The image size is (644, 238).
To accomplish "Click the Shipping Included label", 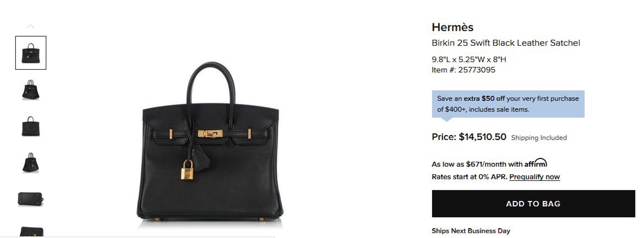I will pyautogui.click(x=539, y=138).
